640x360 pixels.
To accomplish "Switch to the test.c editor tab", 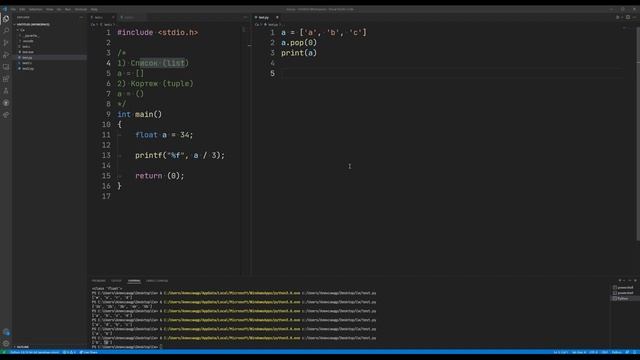I will pos(102,17).
